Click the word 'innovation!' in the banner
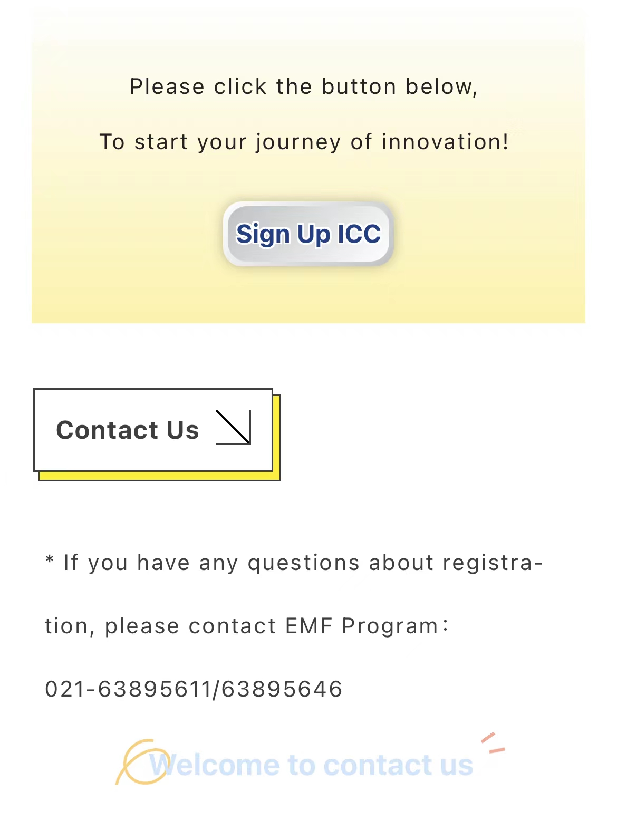Screen dimensions: 617x840 pos(445,142)
